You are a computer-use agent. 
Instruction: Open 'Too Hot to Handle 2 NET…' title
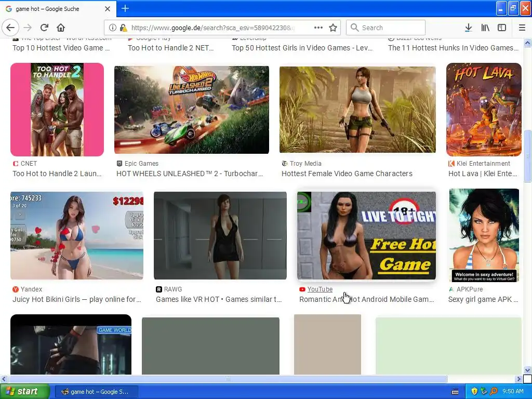[170, 48]
